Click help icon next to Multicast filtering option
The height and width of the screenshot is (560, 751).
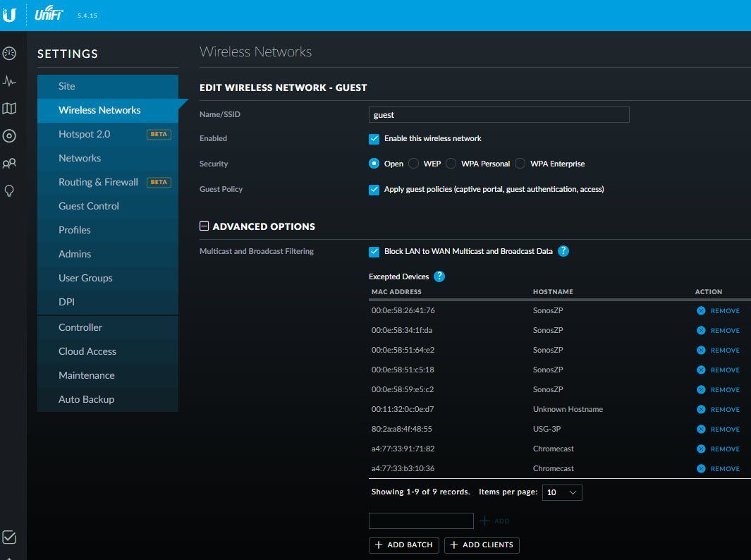(563, 251)
